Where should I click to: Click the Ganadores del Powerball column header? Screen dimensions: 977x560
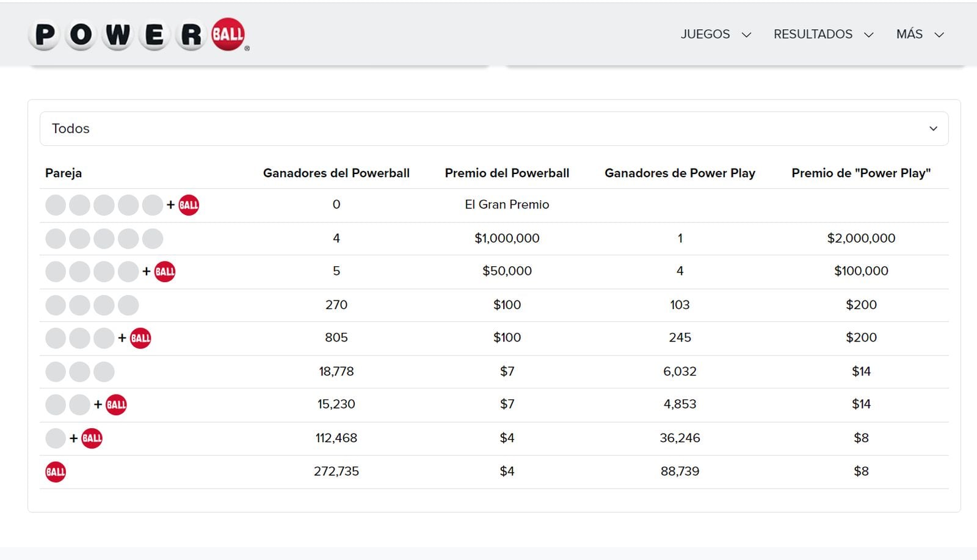click(x=336, y=173)
